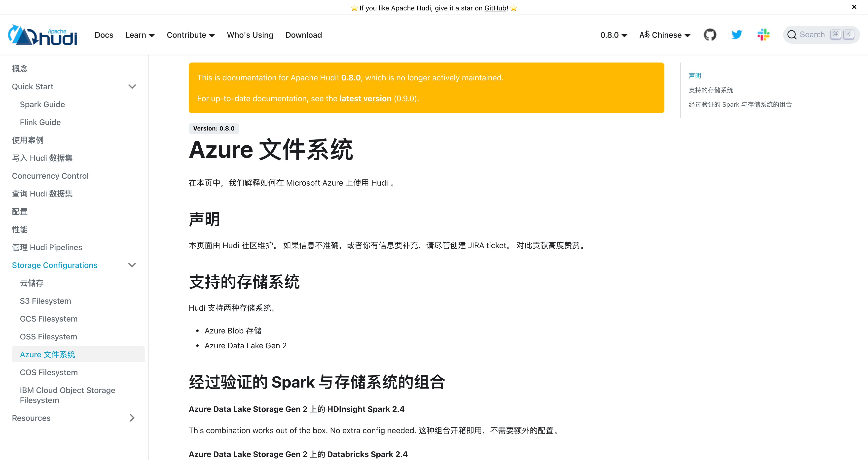
Task: Open the GitHub repository icon
Action: [710, 35]
